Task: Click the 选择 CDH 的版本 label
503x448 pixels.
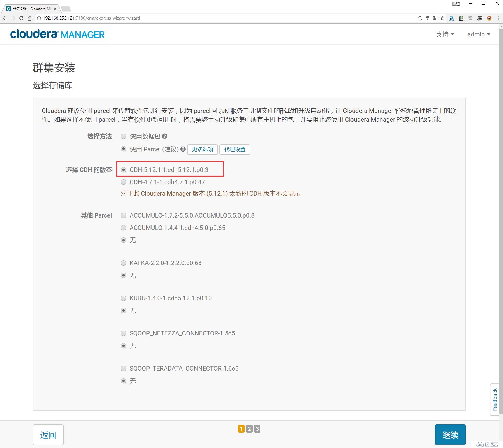Action: click(89, 170)
